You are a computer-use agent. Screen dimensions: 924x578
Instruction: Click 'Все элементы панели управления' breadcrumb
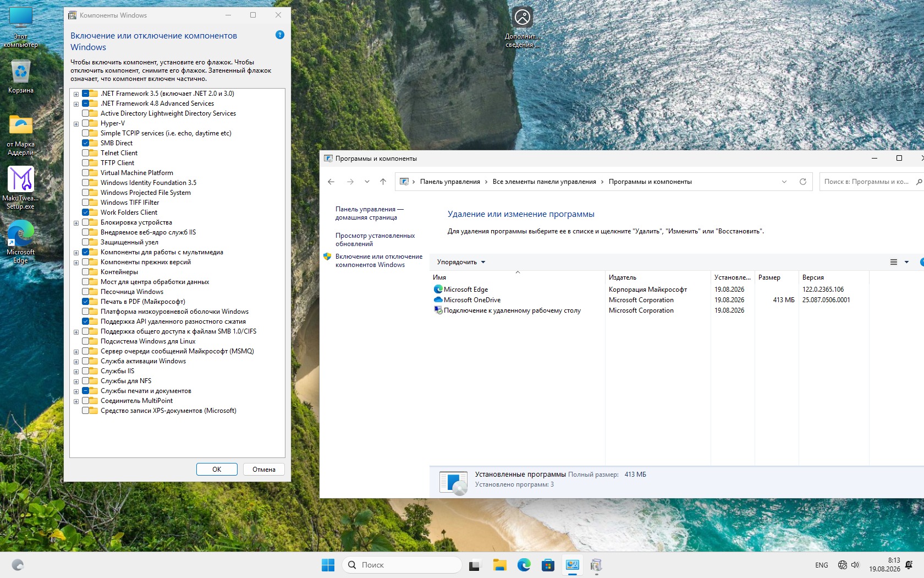(x=544, y=182)
